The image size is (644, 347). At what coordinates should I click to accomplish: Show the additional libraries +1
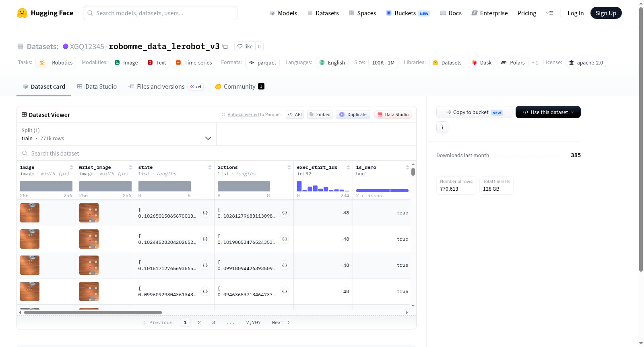click(535, 62)
